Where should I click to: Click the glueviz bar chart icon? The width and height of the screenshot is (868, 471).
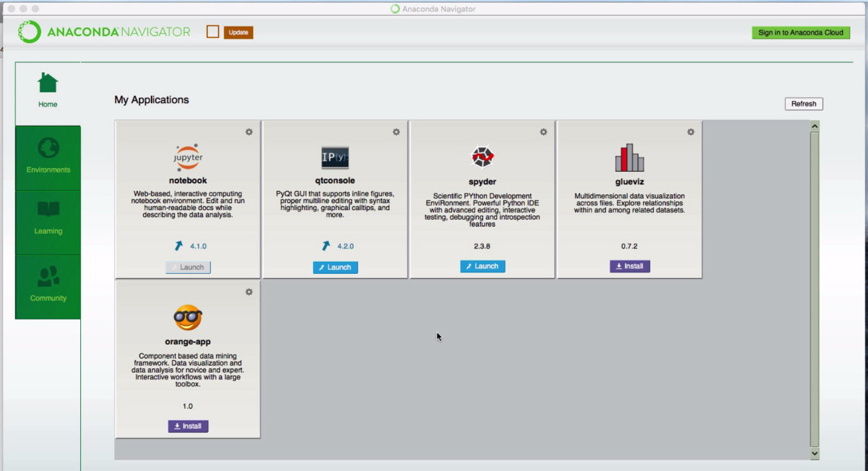click(x=630, y=158)
